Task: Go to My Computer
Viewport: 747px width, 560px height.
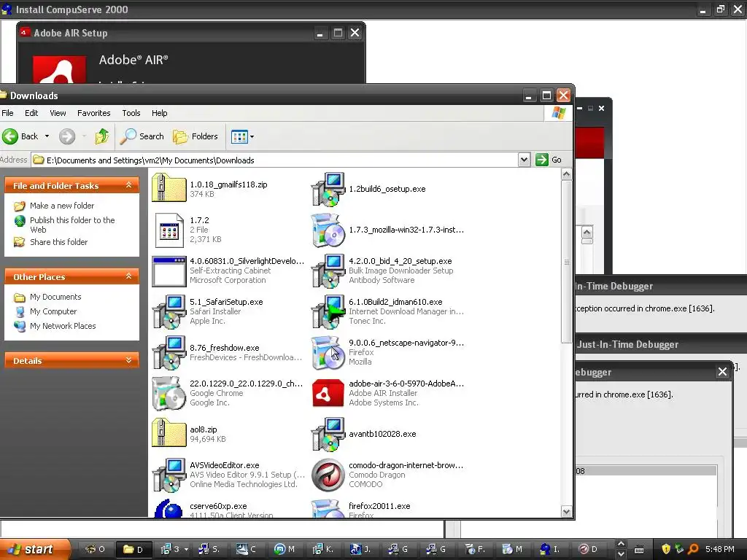Action: 53,311
